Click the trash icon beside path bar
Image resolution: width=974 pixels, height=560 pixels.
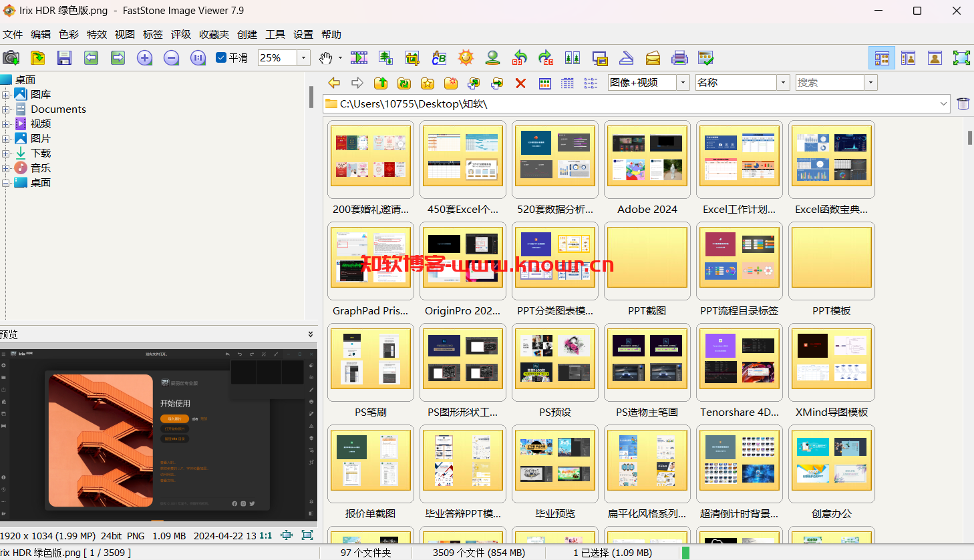coord(963,103)
